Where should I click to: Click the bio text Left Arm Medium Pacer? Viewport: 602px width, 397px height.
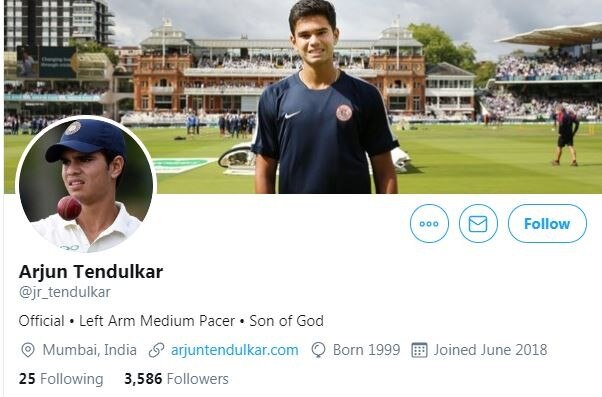pos(157,321)
